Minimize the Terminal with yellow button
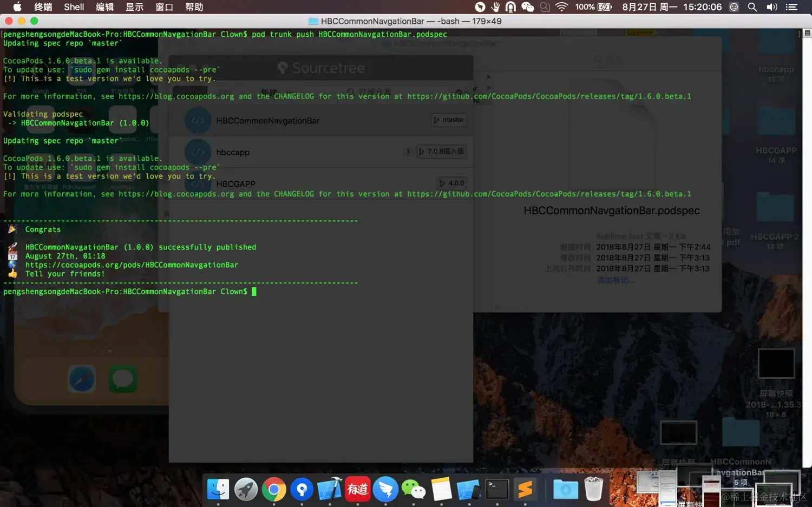Viewport: 812px width, 507px height. (x=21, y=21)
